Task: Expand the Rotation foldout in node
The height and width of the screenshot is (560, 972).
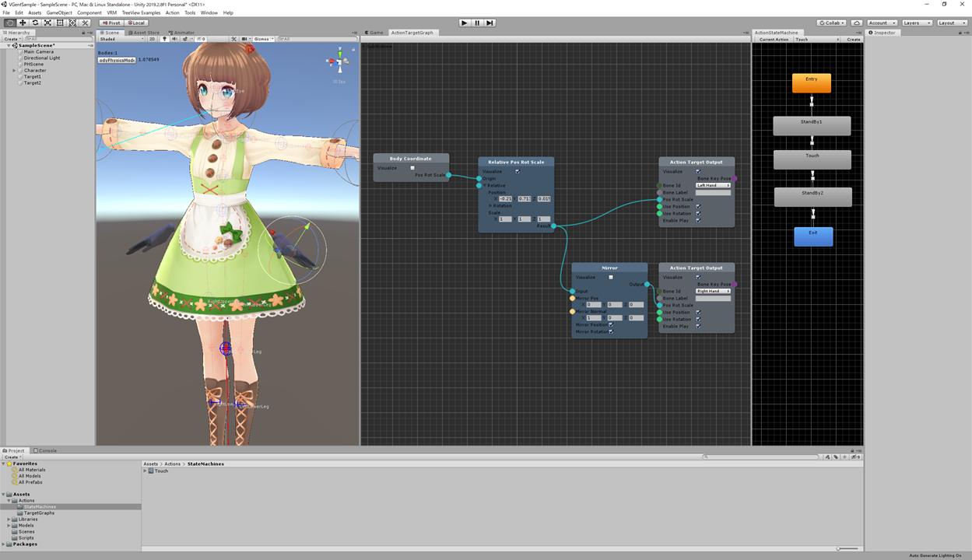Action: [x=490, y=206]
